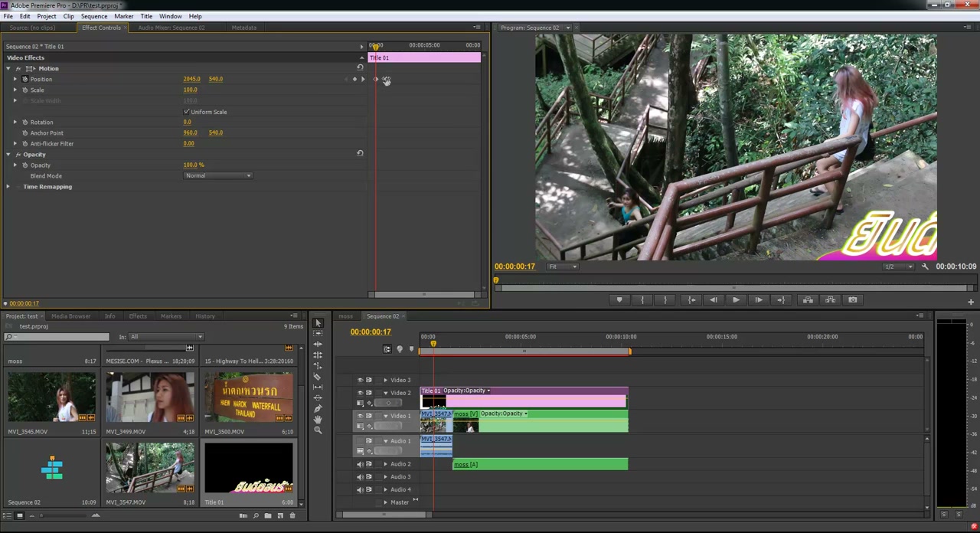Delete the selected item with the trash icon
Image resolution: width=980 pixels, height=533 pixels.
point(292,515)
